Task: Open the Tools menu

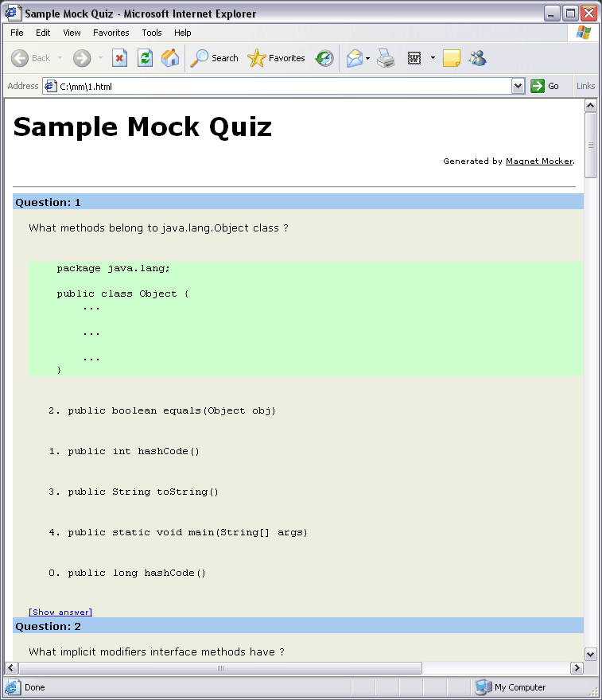Action: (x=152, y=33)
